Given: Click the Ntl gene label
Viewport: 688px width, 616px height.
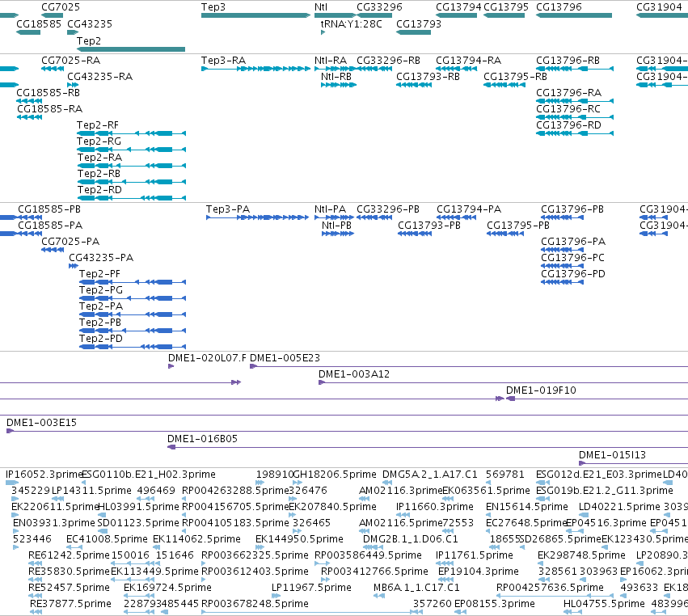Looking at the screenshot, I should pyautogui.click(x=321, y=7).
